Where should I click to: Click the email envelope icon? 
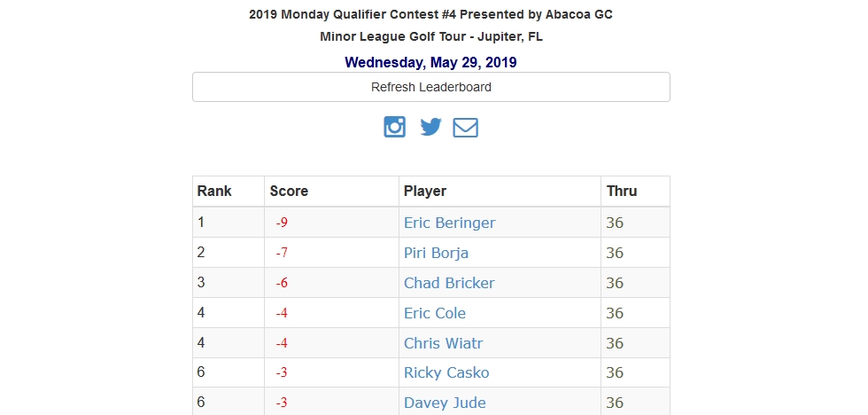[466, 128]
